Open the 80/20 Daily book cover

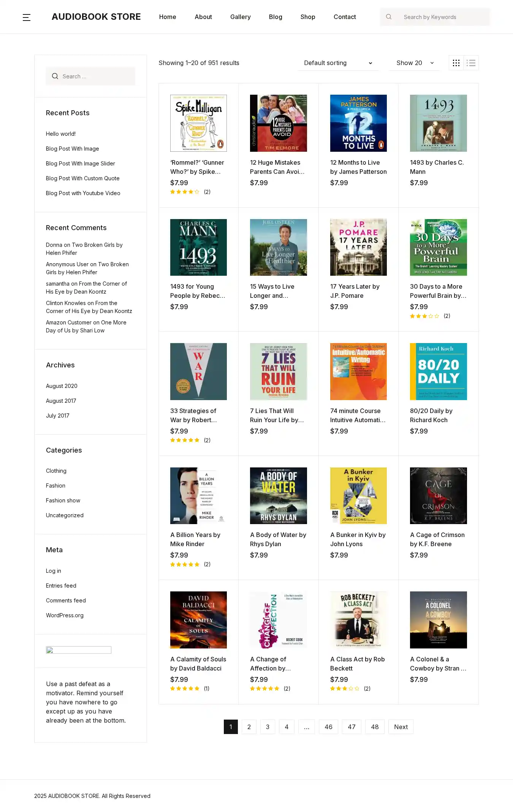[x=438, y=372]
